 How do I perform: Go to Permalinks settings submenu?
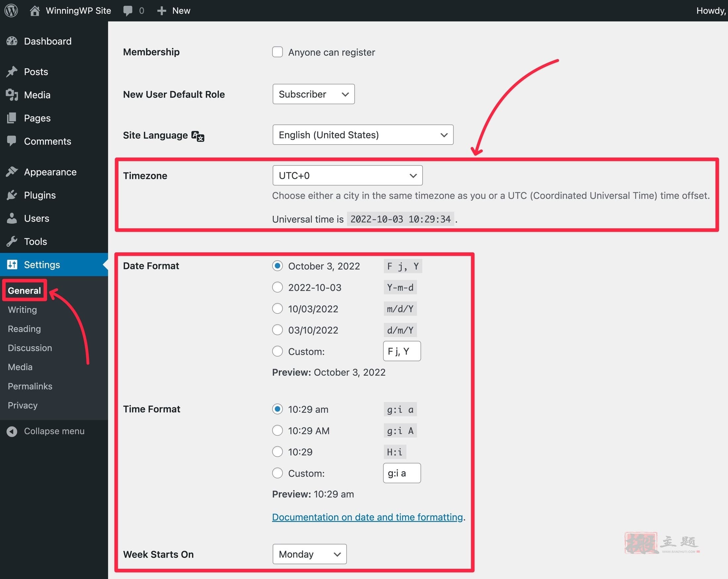(x=30, y=386)
